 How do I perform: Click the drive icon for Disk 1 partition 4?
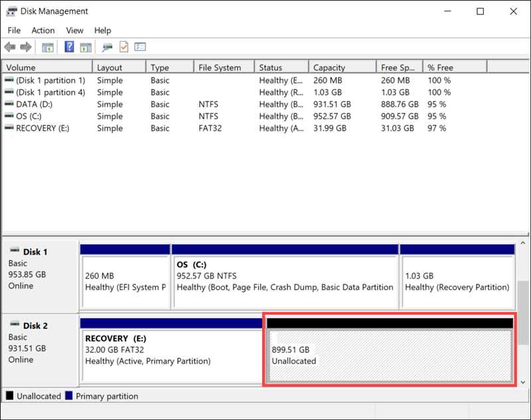[x=9, y=92]
